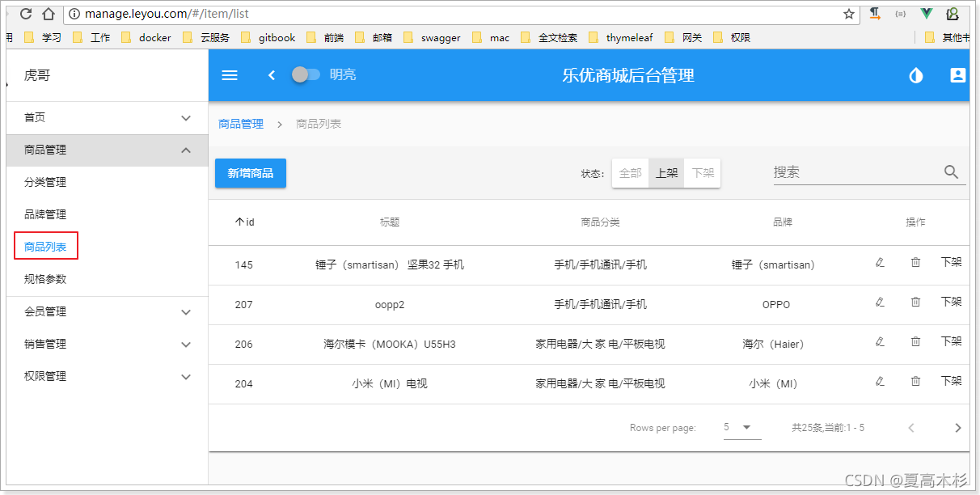Select the 下架 status filter
The height and width of the screenshot is (495, 980).
pos(701,172)
